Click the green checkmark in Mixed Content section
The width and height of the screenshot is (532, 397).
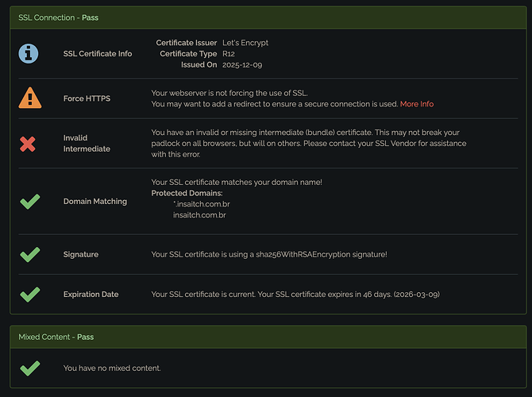coord(29,368)
